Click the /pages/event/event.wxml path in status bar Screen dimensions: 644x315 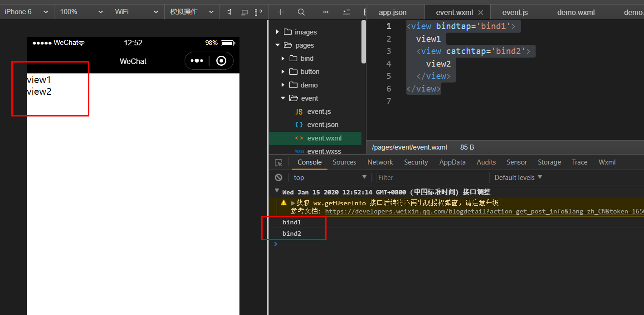tap(410, 147)
